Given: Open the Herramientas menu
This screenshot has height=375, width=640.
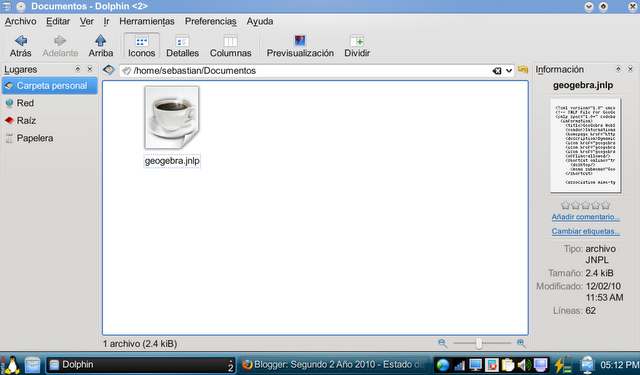Looking at the screenshot, I should click(147, 21).
